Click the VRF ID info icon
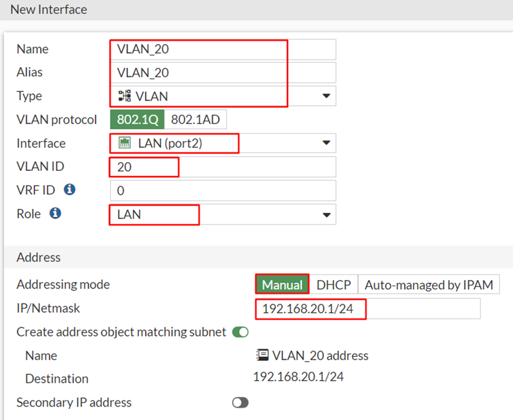 (70, 189)
